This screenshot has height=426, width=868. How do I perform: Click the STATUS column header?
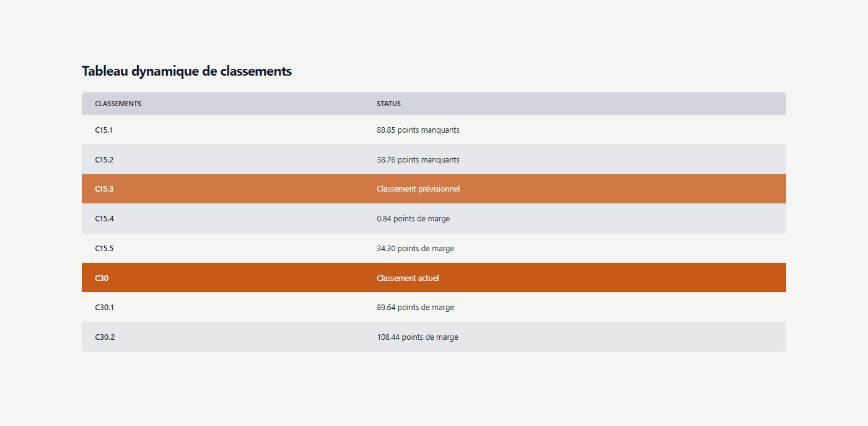(x=388, y=104)
